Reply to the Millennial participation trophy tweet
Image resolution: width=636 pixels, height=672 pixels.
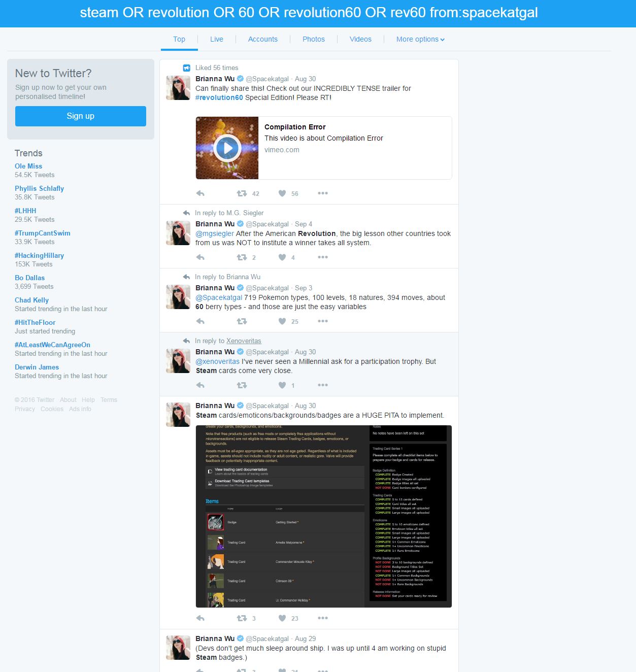(200, 385)
